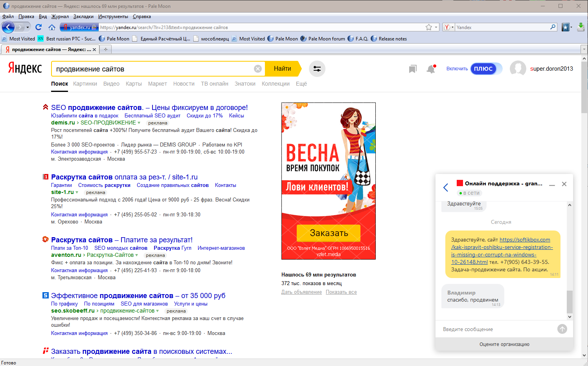Open the super.doron2013 profile avatar
This screenshot has width=588, height=366.
(518, 69)
